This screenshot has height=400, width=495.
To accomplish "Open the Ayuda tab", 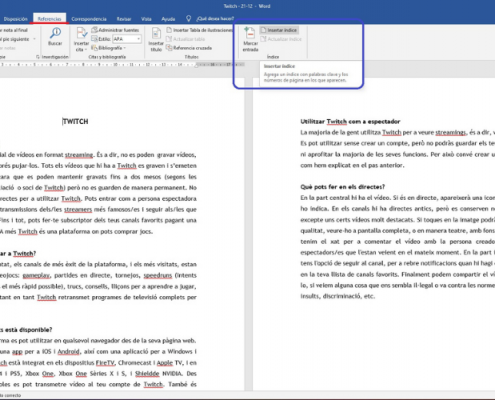I will click(x=168, y=19).
